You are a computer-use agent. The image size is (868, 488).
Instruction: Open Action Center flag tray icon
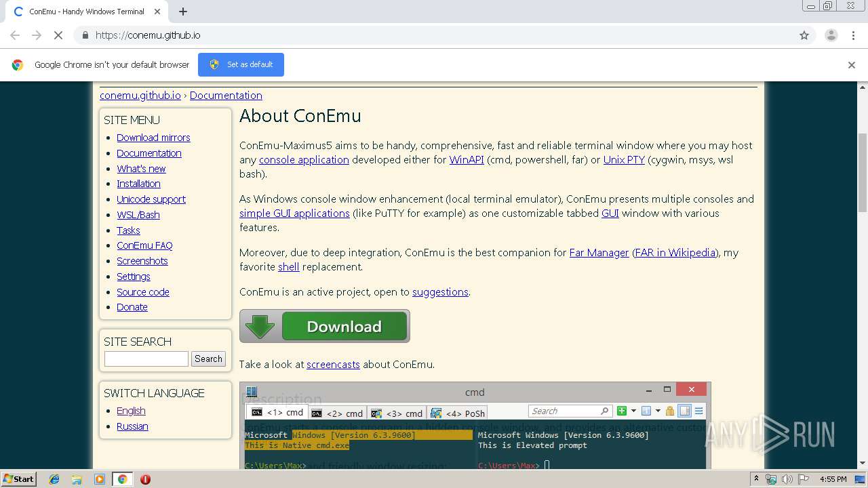click(x=804, y=479)
